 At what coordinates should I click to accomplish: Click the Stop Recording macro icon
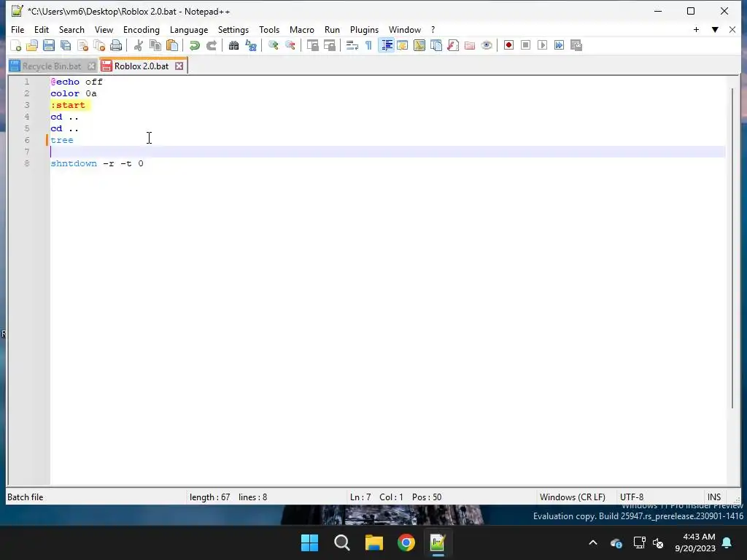click(x=525, y=45)
